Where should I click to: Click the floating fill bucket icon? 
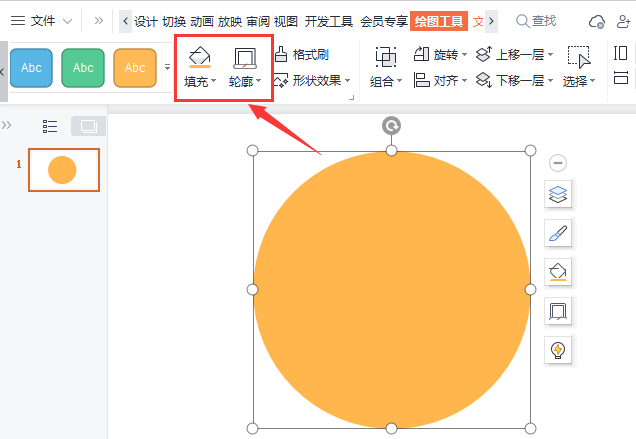coord(558,271)
